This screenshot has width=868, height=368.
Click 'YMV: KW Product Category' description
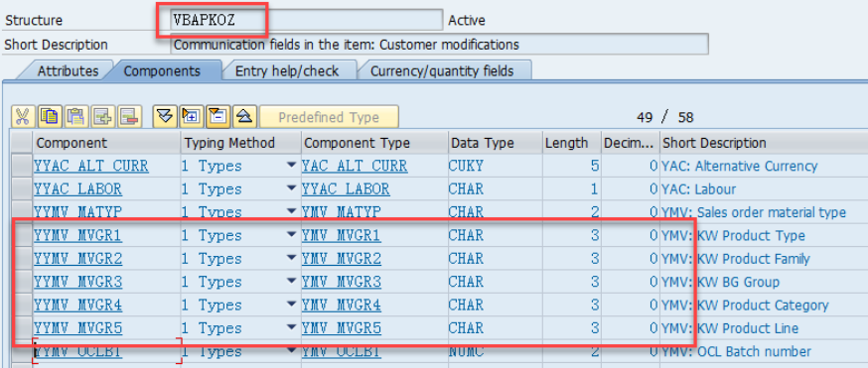tap(745, 305)
